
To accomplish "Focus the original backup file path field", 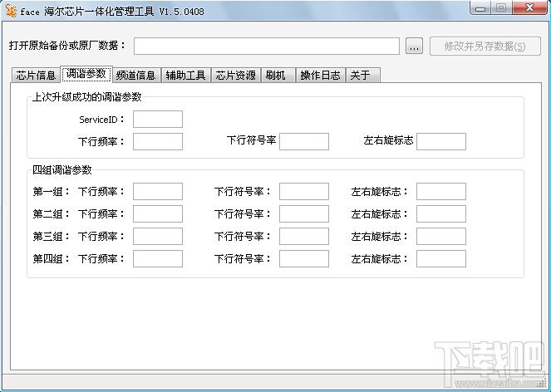I will [267, 46].
